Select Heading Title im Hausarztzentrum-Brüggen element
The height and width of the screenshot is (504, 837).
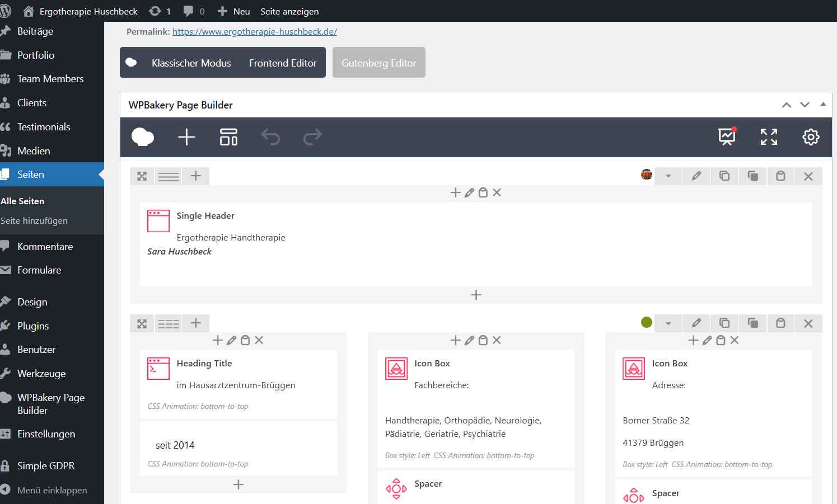point(239,384)
